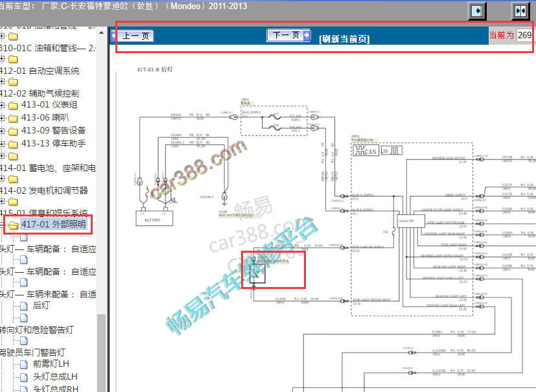Go to next page with 下一页
Viewport: 536px width, 392px height.
coord(288,35)
